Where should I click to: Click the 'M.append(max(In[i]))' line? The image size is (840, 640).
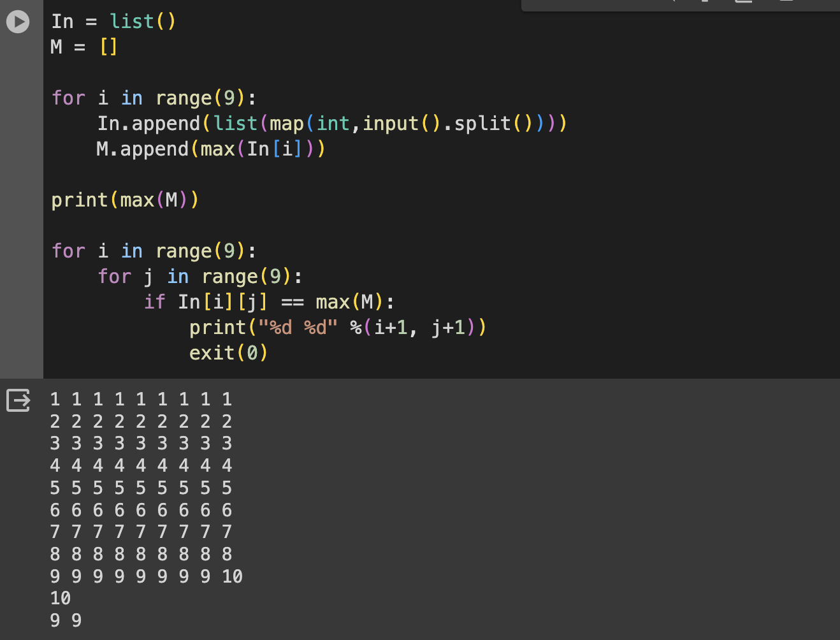click(211, 149)
